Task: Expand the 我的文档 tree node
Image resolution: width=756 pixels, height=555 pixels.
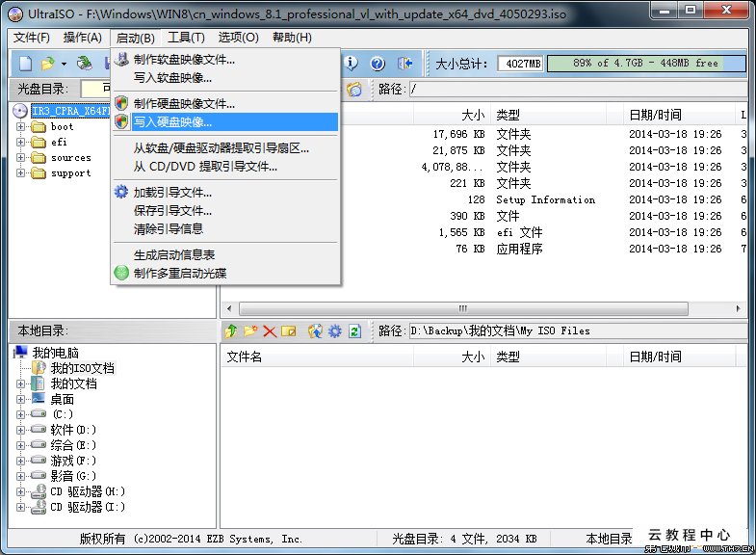Action: click(x=20, y=383)
